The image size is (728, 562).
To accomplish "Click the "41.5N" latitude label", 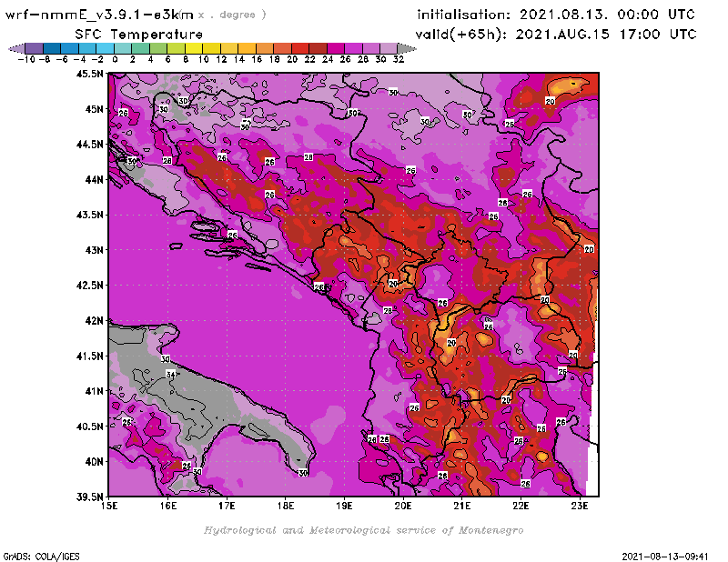I will [89, 356].
